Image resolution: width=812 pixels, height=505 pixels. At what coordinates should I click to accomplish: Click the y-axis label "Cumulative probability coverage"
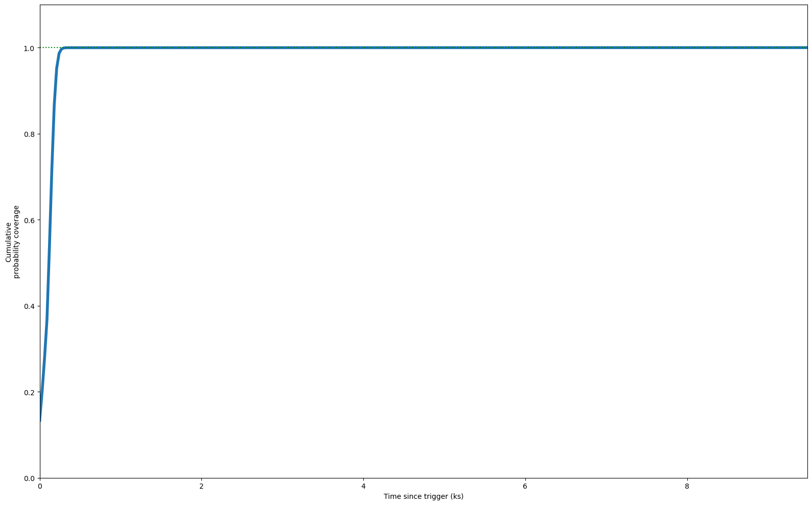click(x=13, y=242)
